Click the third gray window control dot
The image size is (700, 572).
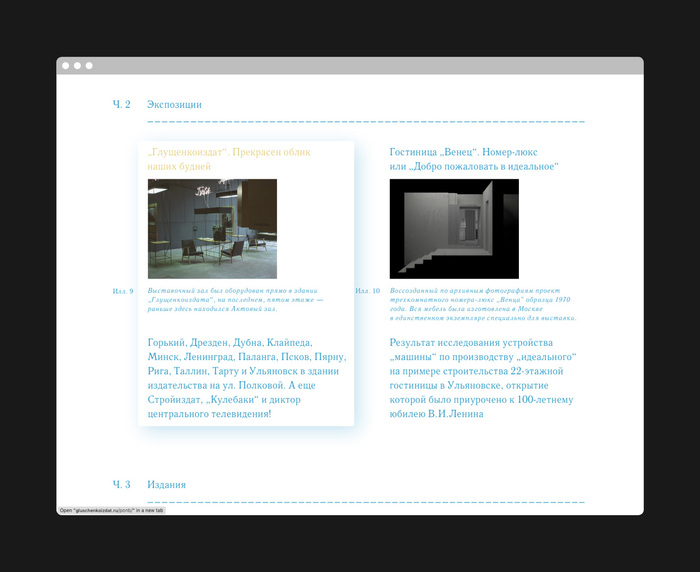coord(89,66)
